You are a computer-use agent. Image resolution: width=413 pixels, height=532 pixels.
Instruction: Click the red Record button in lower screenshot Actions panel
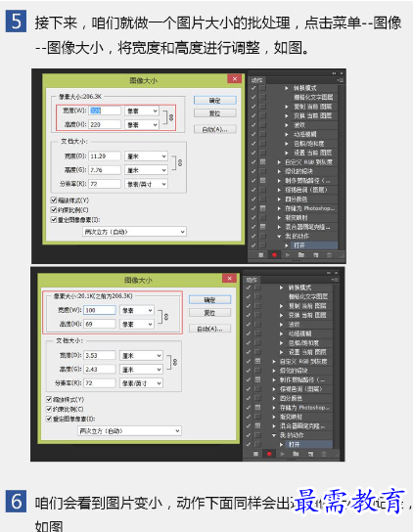tap(269, 454)
